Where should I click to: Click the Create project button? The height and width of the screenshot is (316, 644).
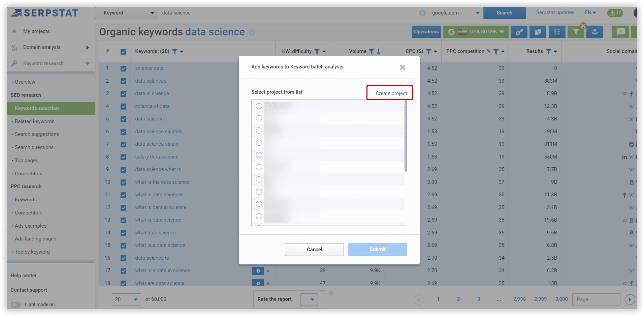tap(390, 93)
